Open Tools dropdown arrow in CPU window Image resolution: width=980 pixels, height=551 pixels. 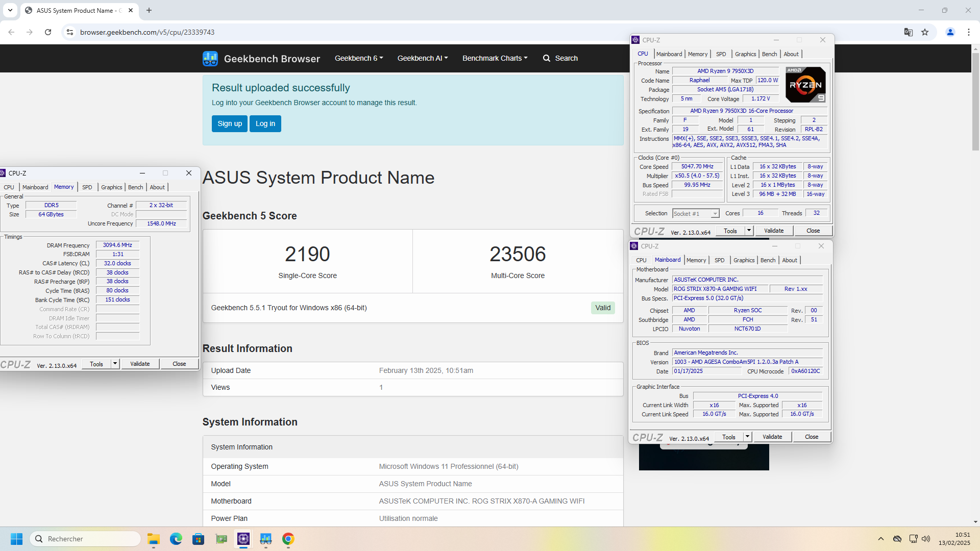point(749,231)
